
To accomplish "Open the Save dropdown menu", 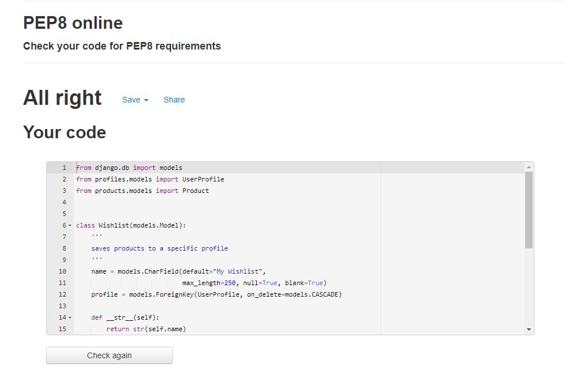I will pos(135,100).
